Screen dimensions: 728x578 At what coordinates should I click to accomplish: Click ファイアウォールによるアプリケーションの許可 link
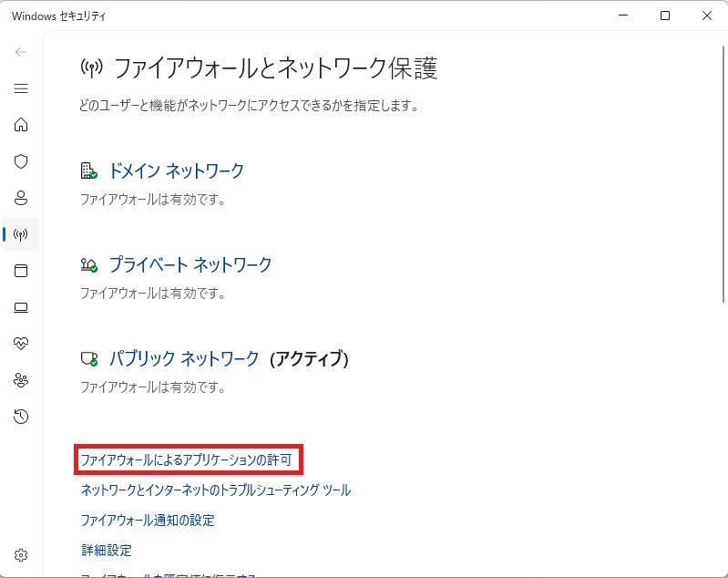pos(187,460)
